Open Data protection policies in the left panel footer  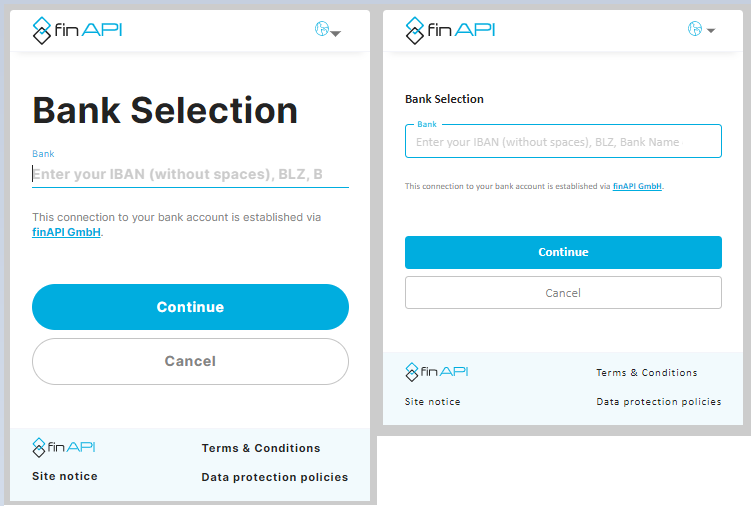[275, 477]
